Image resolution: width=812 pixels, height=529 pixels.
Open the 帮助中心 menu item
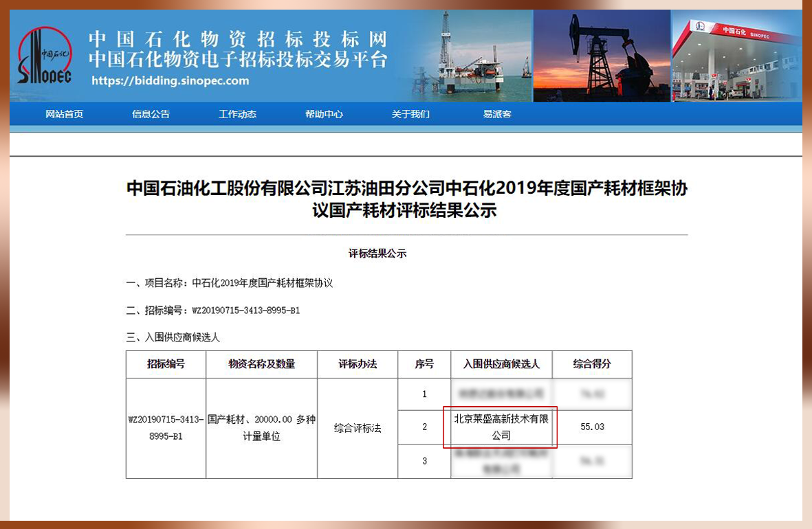click(x=324, y=114)
